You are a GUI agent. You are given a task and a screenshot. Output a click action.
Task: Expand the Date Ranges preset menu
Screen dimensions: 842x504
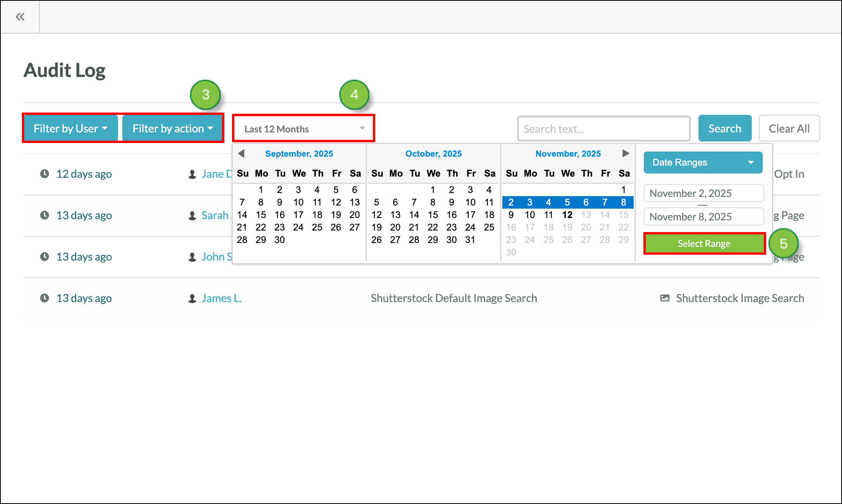point(703,163)
